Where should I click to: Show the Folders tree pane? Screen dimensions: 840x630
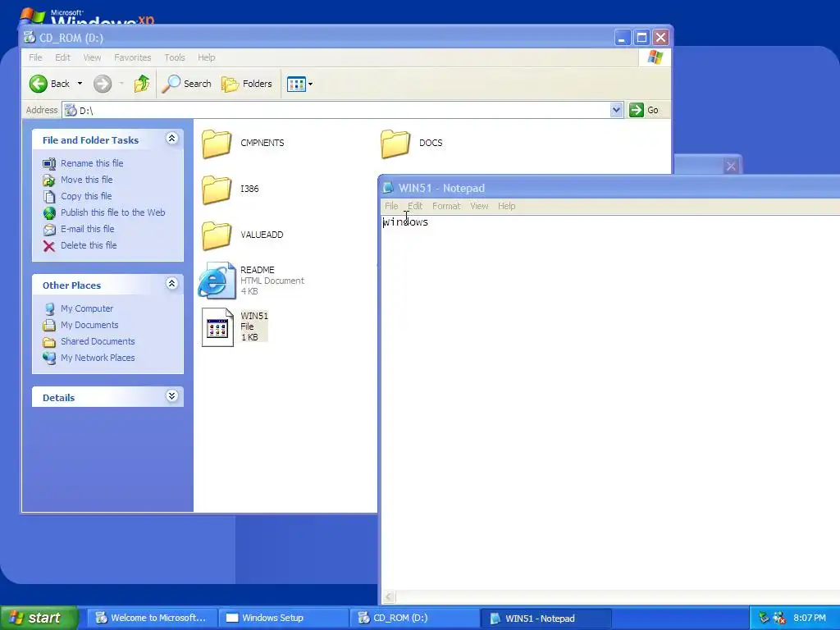tap(247, 84)
